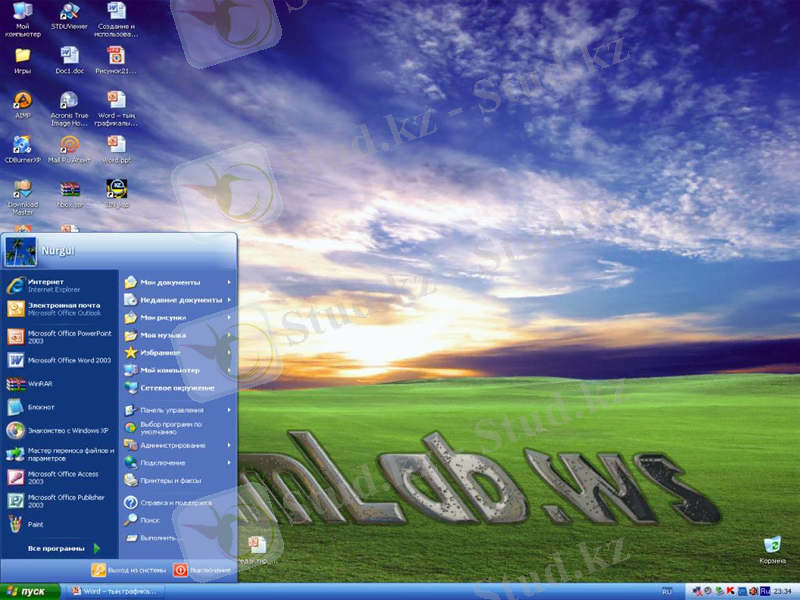Open the Recycle Bin (Корзина) icon
The height and width of the screenshot is (600, 800).
[772, 545]
